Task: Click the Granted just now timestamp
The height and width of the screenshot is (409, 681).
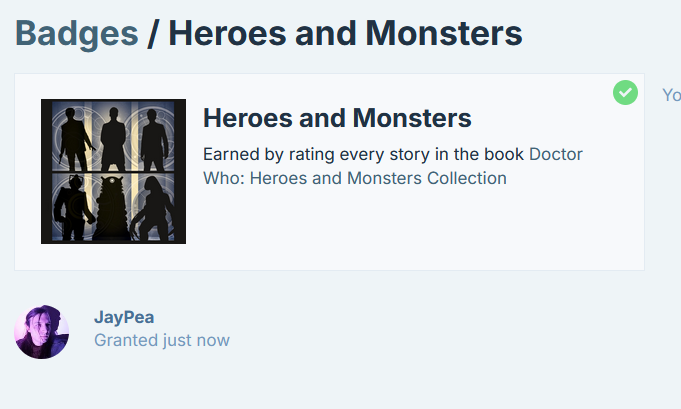Action: click(162, 340)
